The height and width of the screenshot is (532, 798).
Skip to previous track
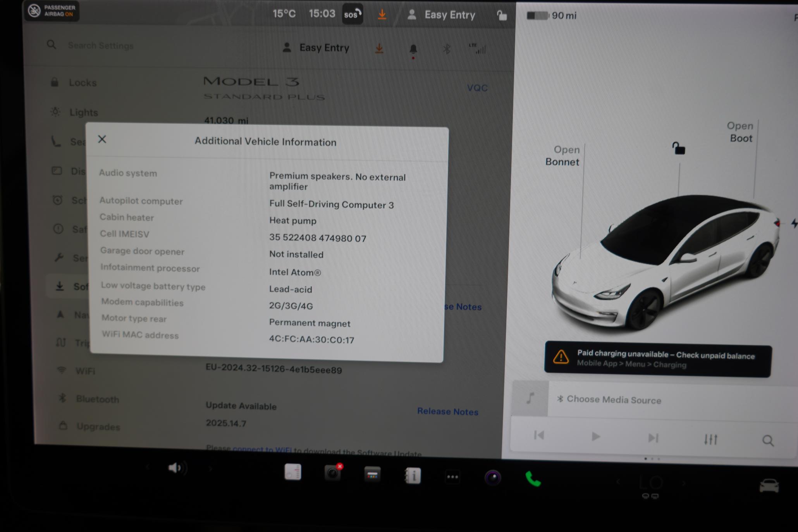coord(539,435)
